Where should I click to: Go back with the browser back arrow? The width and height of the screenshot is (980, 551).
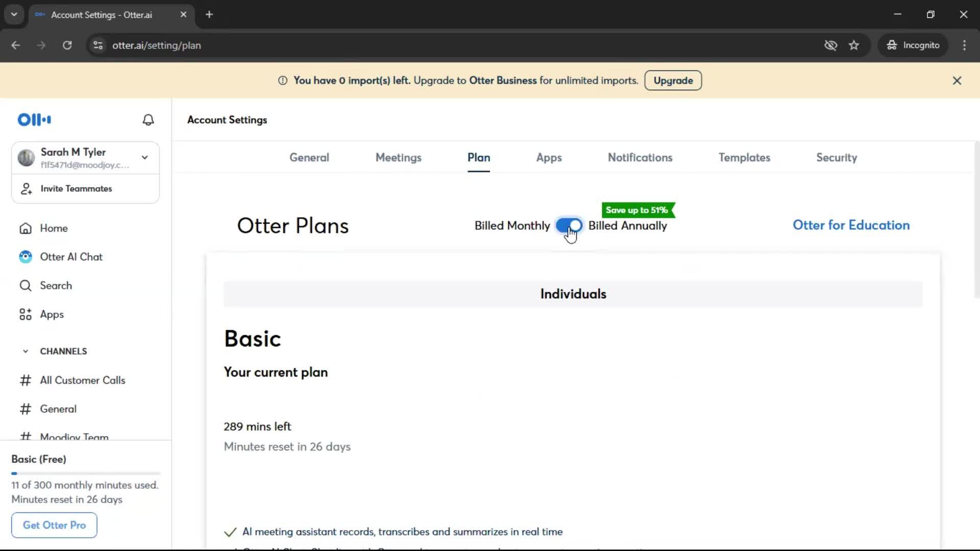coord(16,45)
